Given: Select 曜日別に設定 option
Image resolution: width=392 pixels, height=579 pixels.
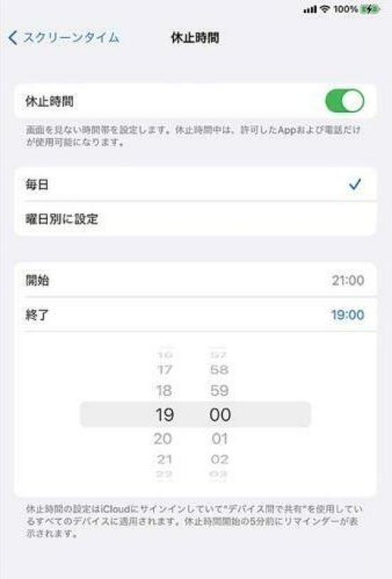Looking at the screenshot, I should (196, 219).
